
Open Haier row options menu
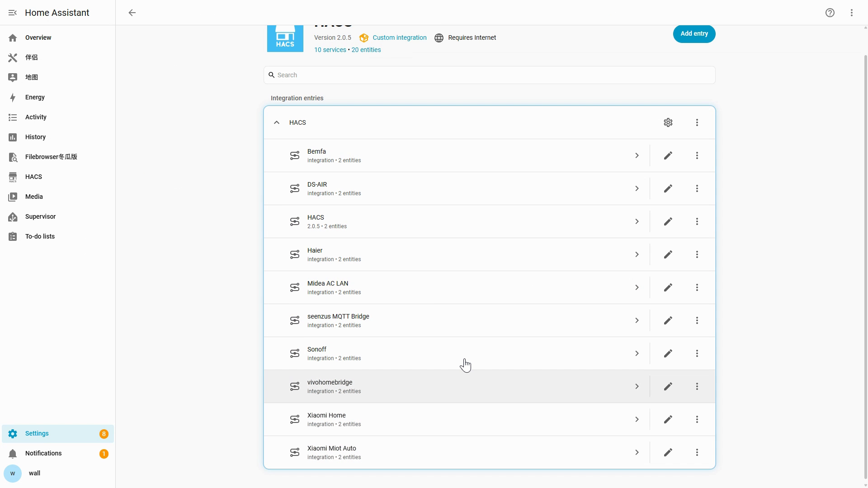(x=697, y=254)
